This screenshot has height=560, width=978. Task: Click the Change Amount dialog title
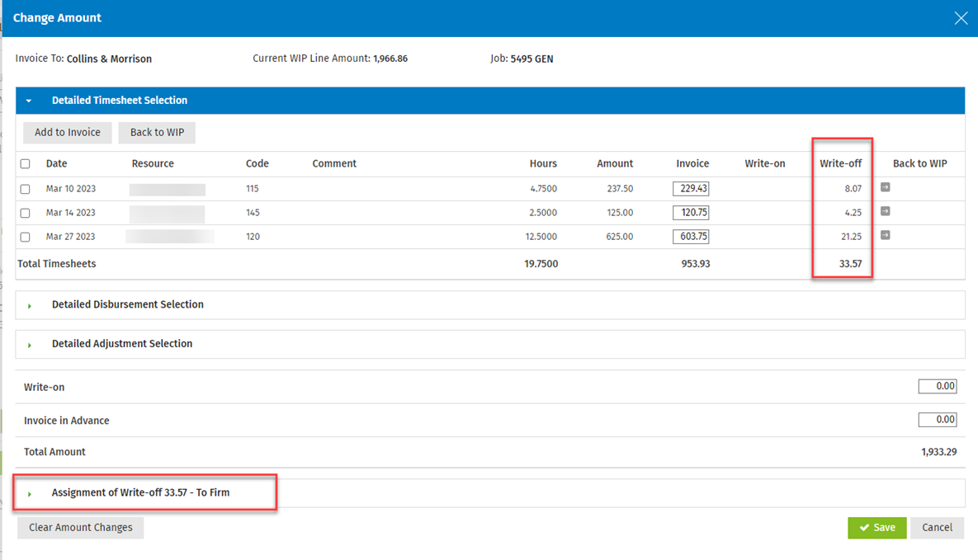(57, 18)
